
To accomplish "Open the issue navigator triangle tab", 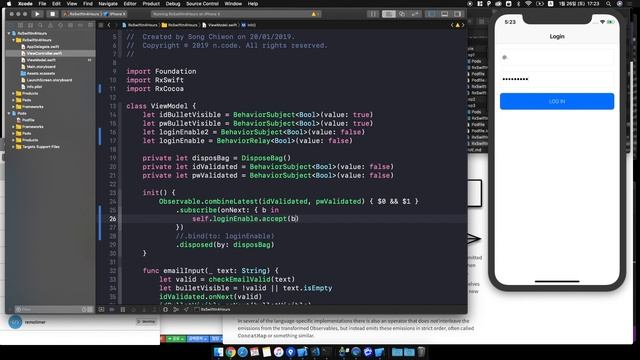I will (50, 25).
